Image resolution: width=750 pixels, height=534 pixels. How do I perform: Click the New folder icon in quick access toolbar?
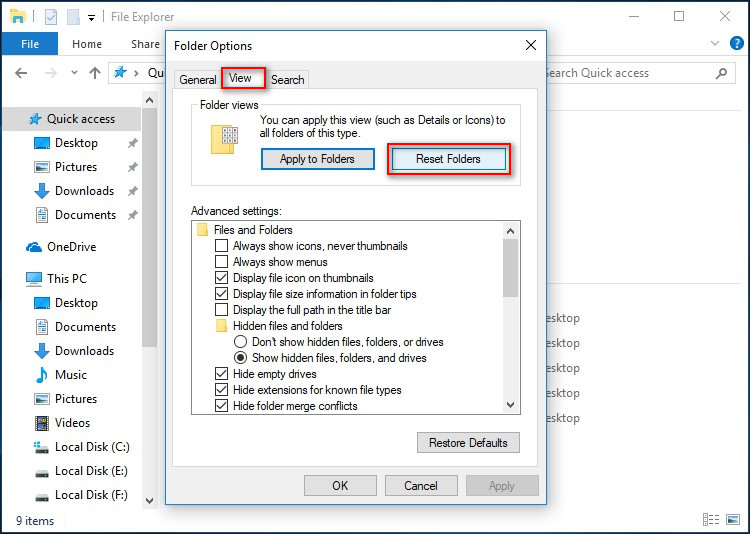pyautogui.click(x=73, y=17)
